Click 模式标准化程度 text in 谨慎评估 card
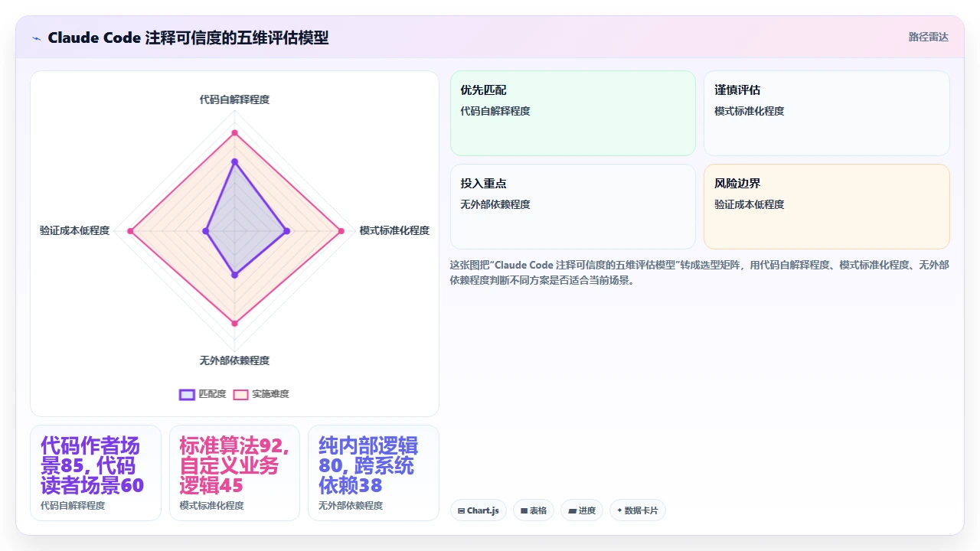 (x=750, y=111)
